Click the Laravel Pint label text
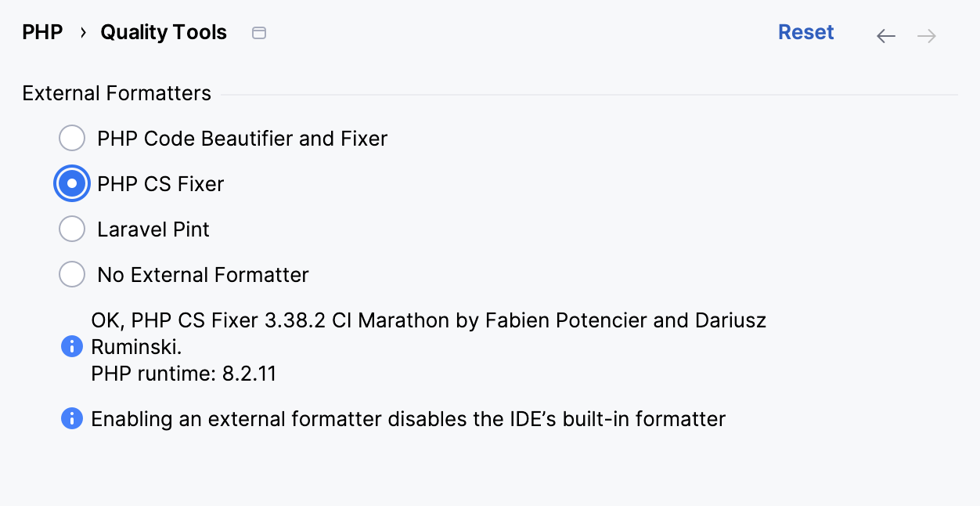The height and width of the screenshot is (506, 980). click(153, 229)
